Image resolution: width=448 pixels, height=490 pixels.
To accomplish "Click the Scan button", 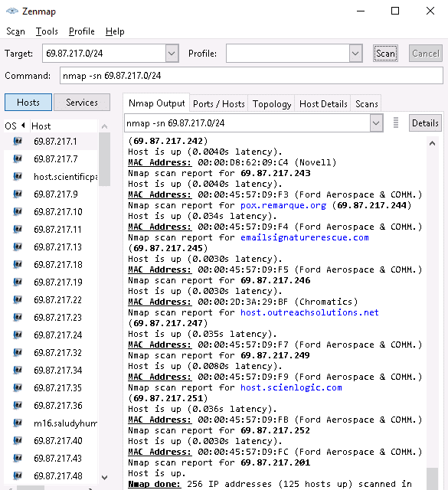I will pyautogui.click(x=385, y=54).
